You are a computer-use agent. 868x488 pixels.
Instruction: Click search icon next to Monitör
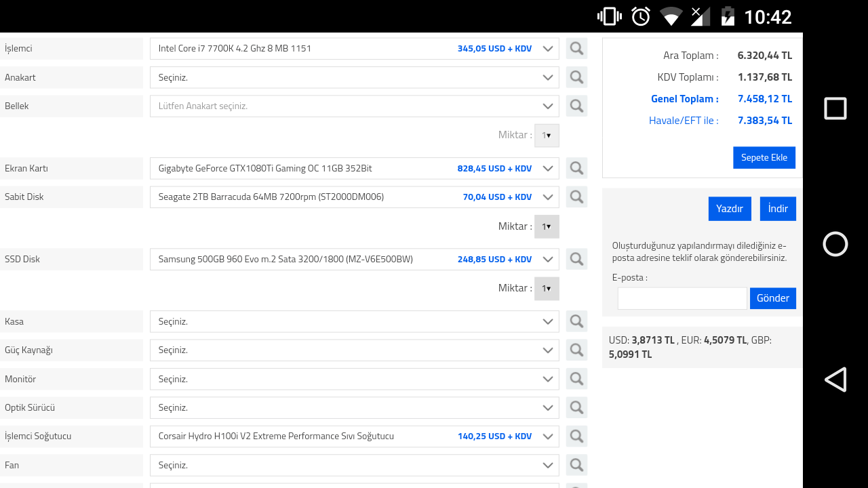[x=576, y=379]
